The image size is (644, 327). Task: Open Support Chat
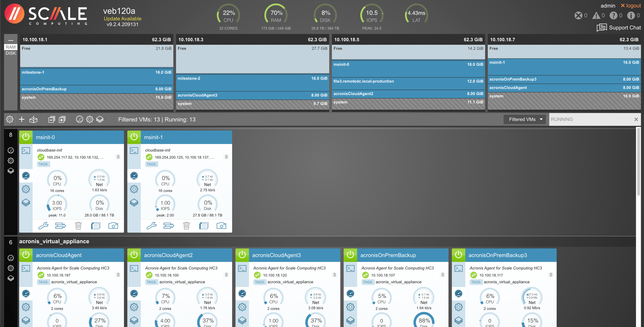coord(619,27)
